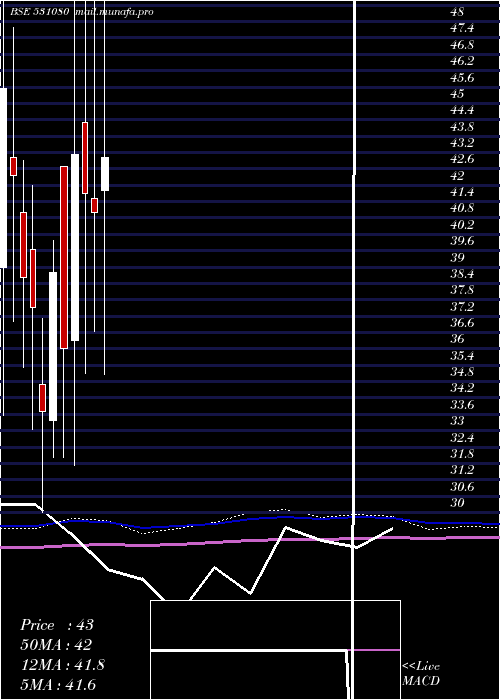Click the 34.2 price axis label
This screenshot has width=500, height=700.
(462, 388)
